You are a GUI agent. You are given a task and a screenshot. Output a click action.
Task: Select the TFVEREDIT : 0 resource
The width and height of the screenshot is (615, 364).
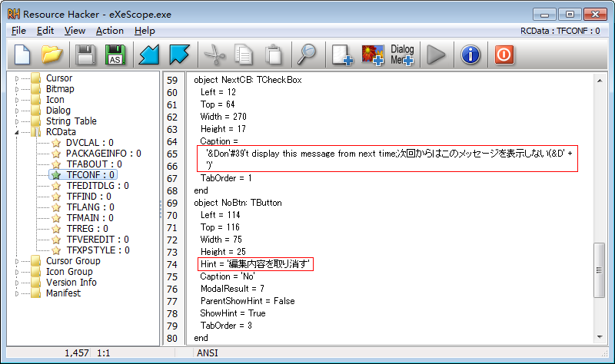coord(98,240)
